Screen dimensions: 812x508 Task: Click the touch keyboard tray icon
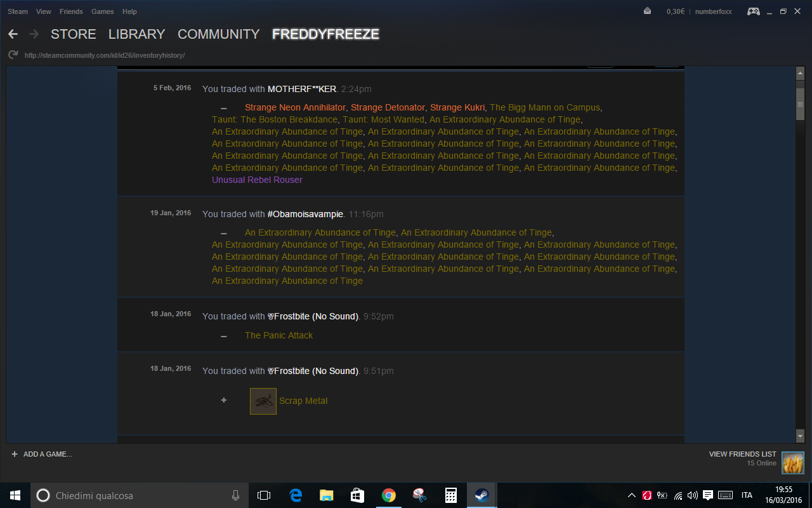(725, 495)
